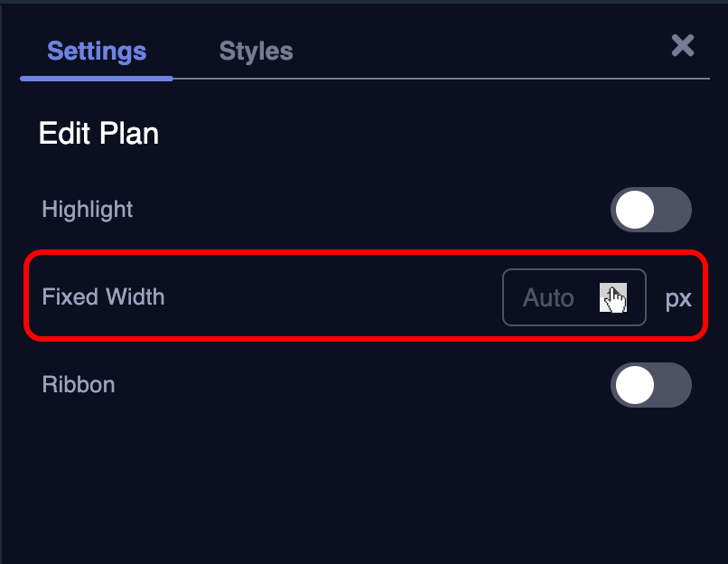Screen dimensions: 728x564
Task: Switch to the Styles tab
Action: point(256,51)
